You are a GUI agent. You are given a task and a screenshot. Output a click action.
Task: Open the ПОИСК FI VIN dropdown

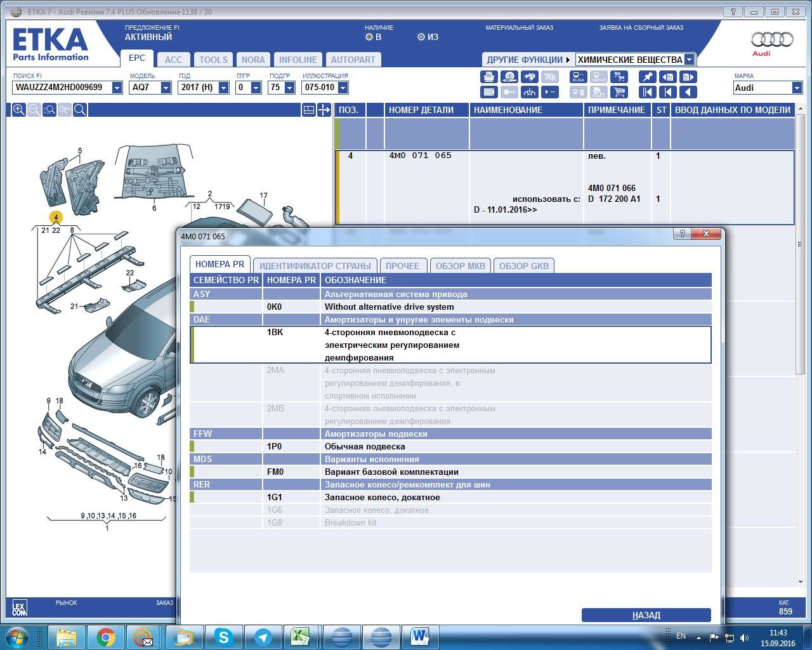(x=117, y=88)
